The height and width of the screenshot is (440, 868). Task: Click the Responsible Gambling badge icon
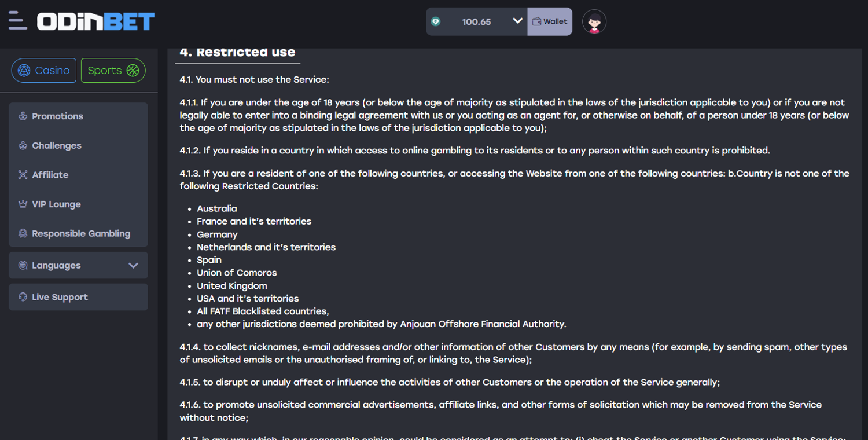pos(23,234)
